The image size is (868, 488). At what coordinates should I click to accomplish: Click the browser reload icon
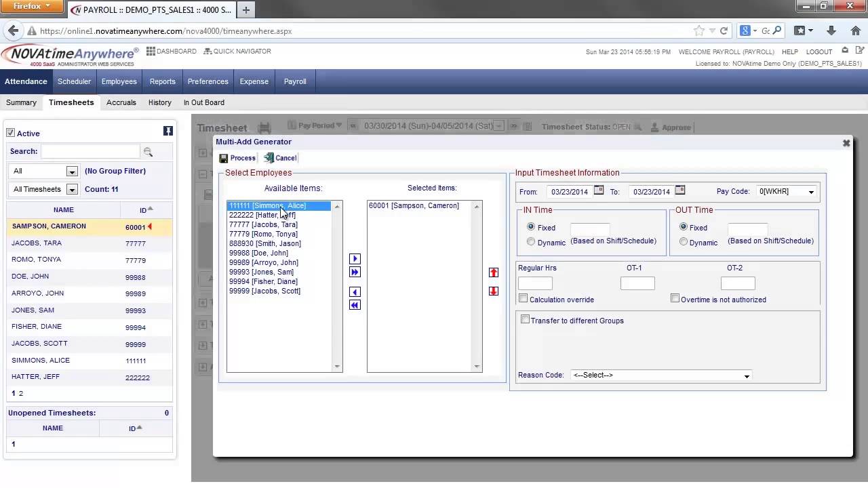tap(724, 30)
